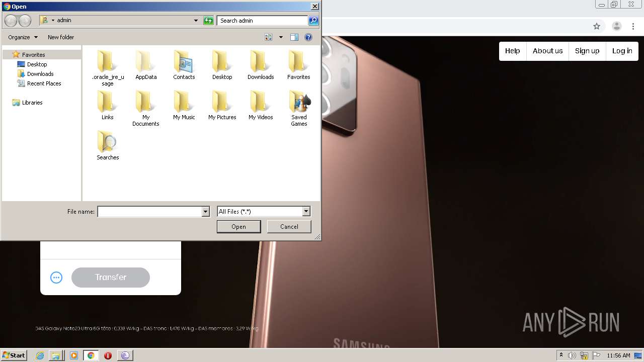This screenshot has height=362, width=644.
Task: Open About us page
Action: coord(547,51)
